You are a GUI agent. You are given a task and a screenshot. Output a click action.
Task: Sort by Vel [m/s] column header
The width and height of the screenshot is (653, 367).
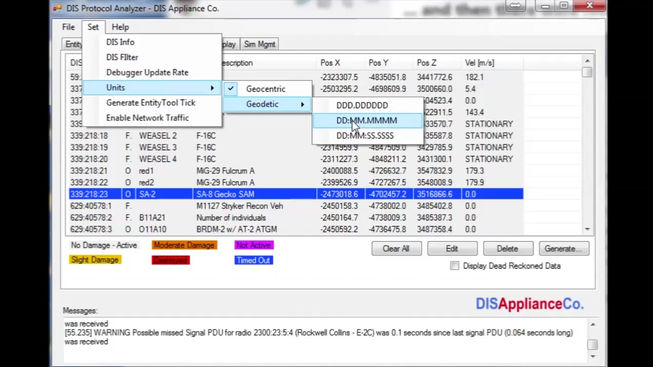click(492, 63)
